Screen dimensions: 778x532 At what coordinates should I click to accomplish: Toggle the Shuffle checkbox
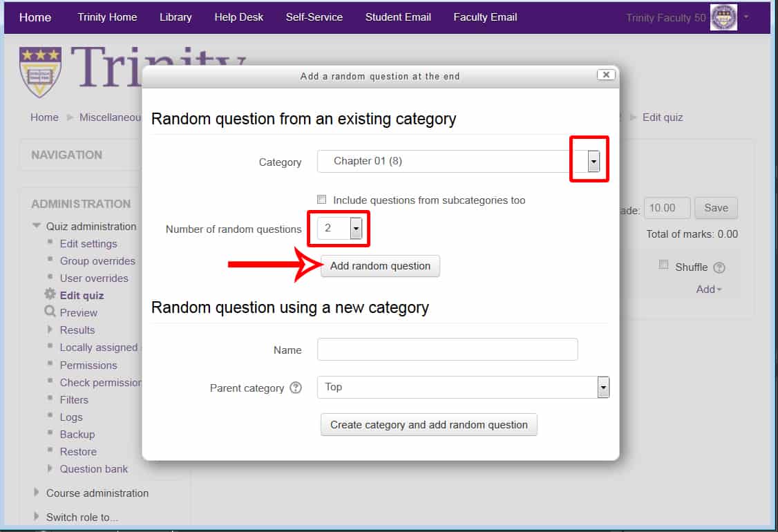(664, 265)
